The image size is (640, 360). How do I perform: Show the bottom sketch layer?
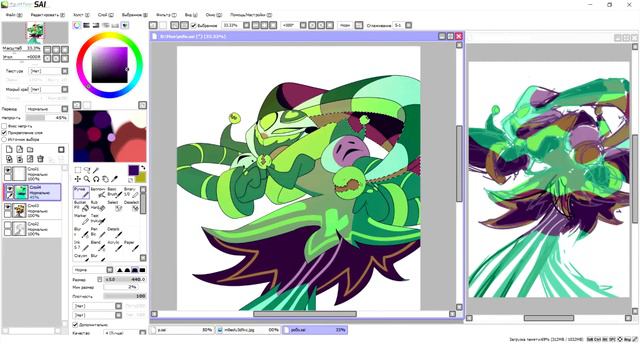(x=8, y=225)
